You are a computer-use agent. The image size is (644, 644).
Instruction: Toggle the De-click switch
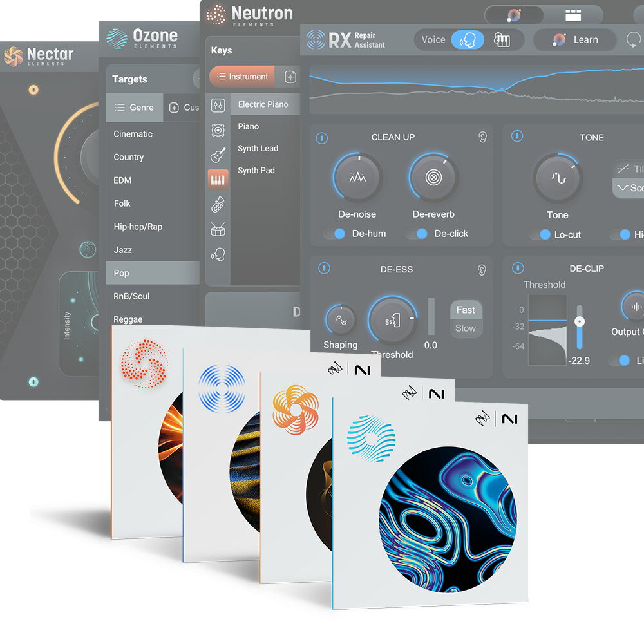click(x=417, y=234)
